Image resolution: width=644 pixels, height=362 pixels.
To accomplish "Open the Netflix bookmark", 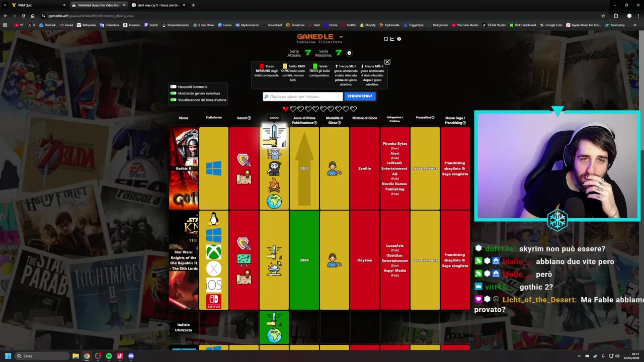I will click(349, 25).
